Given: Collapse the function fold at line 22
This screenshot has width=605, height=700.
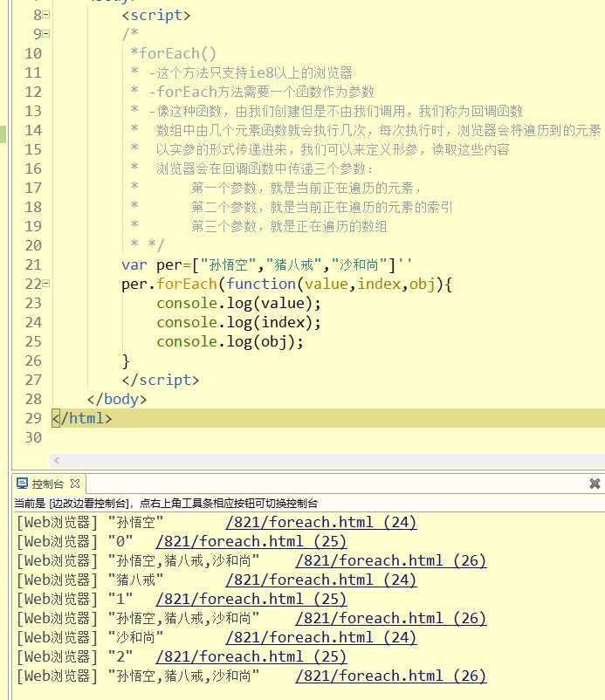Looking at the screenshot, I should click(46, 284).
